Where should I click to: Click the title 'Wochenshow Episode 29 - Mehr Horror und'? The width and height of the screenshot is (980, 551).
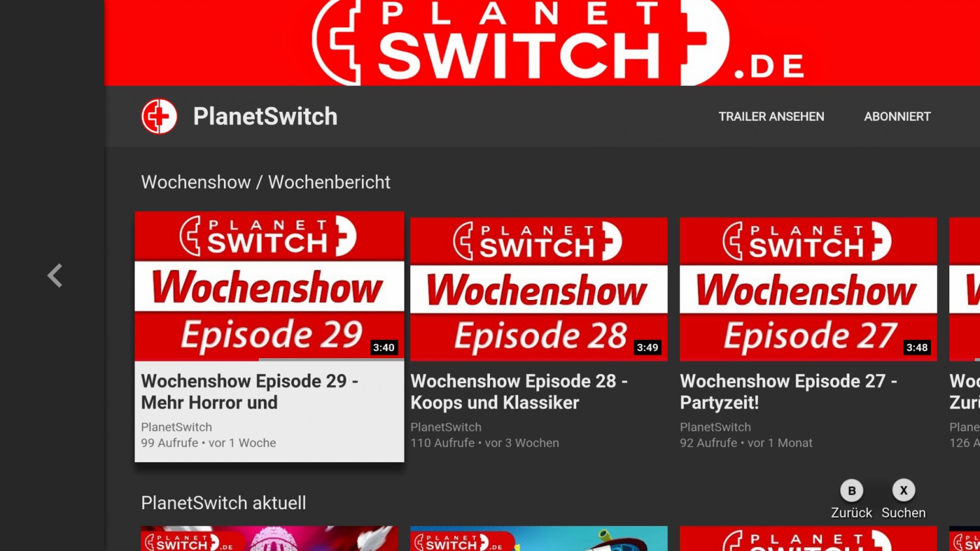pos(250,392)
